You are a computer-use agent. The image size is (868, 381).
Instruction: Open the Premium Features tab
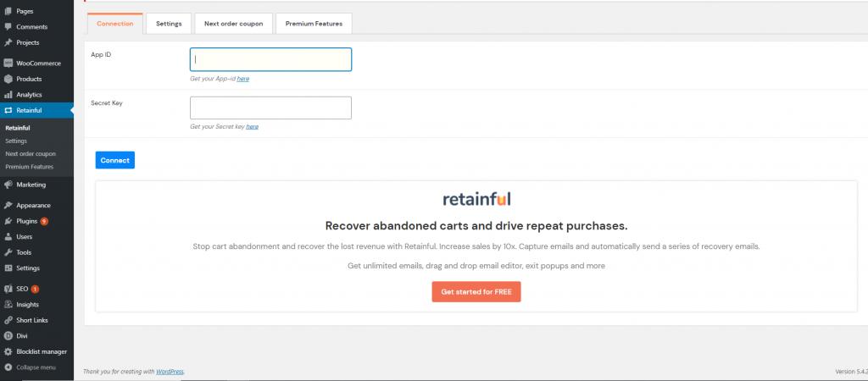click(x=314, y=24)
